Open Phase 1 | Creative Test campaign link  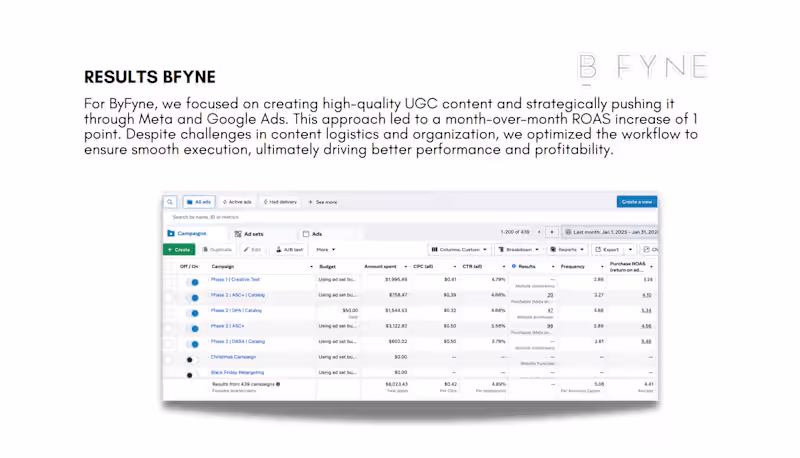coord(235,279)
